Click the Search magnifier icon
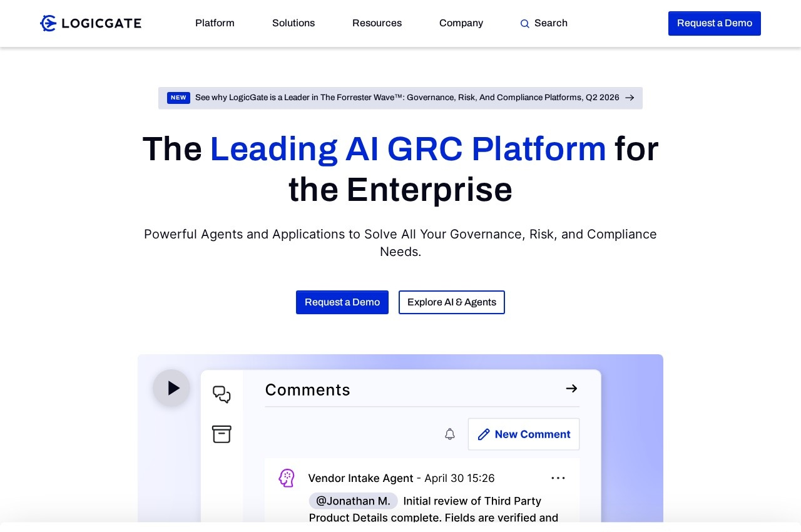Image resolution: width=801 pixels, height=532 pixels. [x=525, y=24]
